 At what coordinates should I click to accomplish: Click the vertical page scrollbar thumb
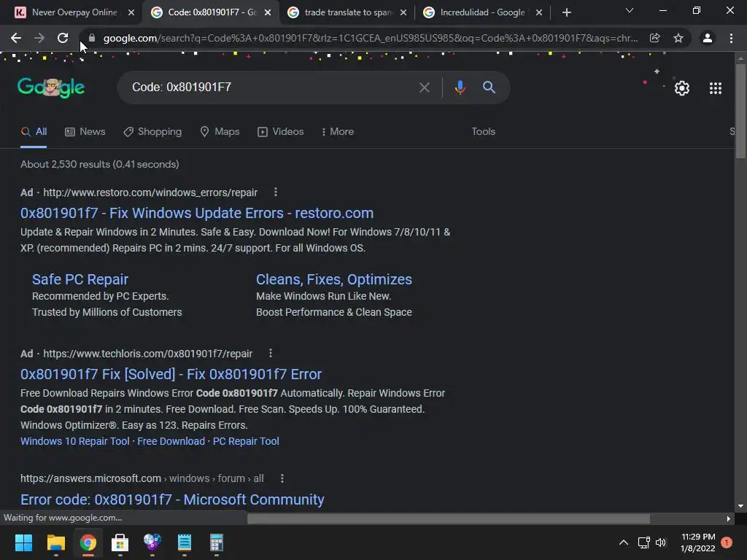(x=740, y=111)
